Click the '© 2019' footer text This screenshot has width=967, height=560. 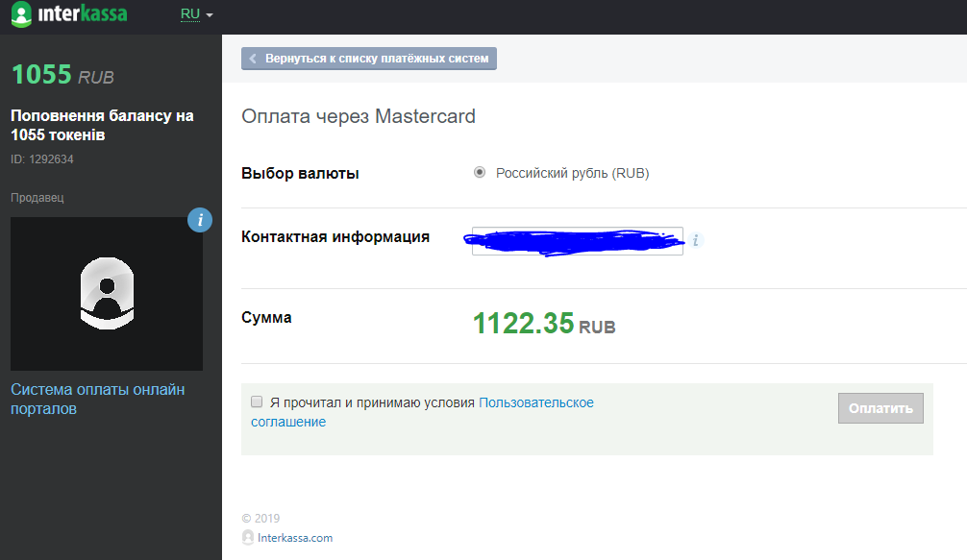coord(260,518)
